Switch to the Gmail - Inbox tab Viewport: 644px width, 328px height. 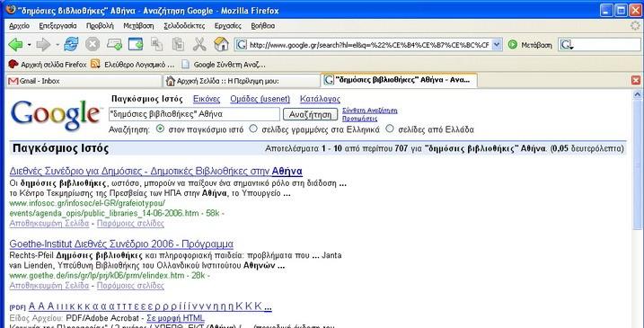84,81
